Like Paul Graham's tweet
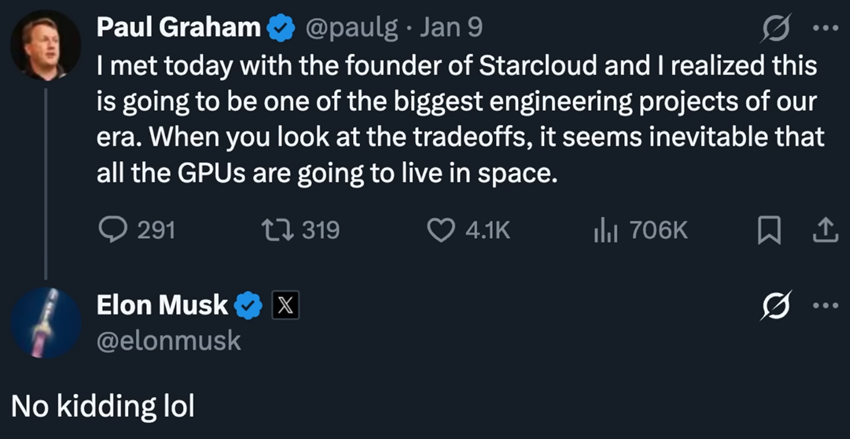This screenshot has height=439, width=850. pos(441,231)
